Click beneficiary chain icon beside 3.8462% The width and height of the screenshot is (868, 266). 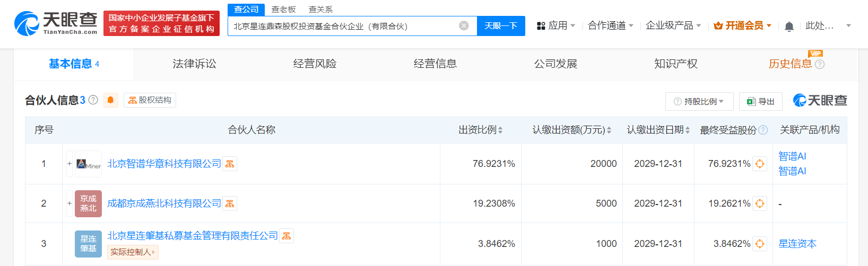pos(760,244)
